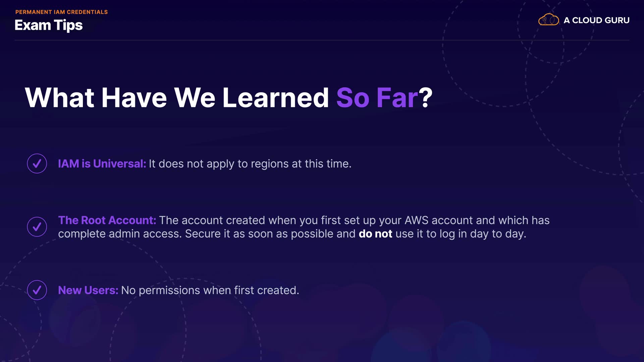Click the question mark ending the headline

click(x=426, y=98)
